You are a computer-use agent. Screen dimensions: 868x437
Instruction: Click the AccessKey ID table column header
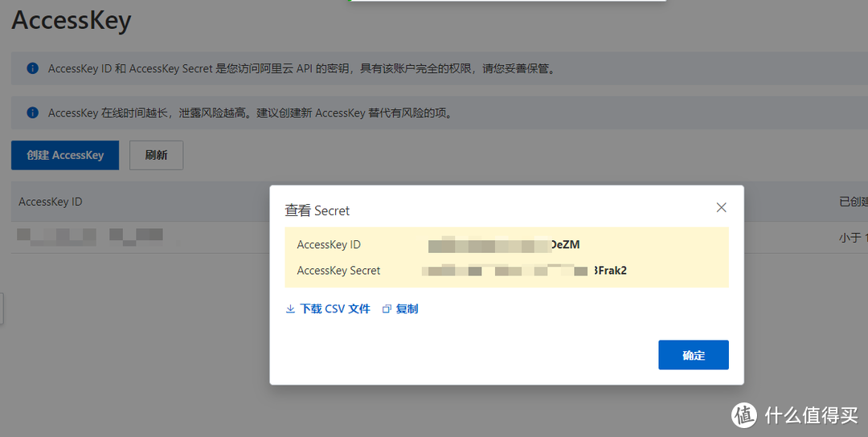51,202
